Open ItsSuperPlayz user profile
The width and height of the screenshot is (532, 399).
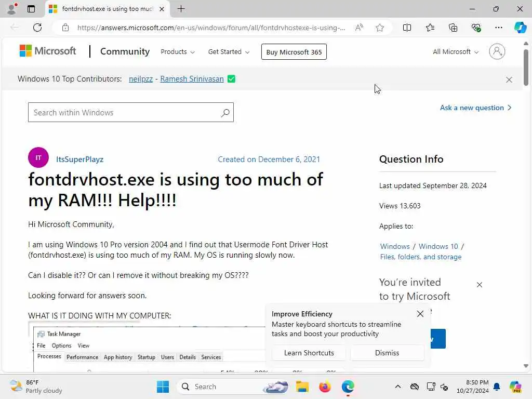[79, 159]
